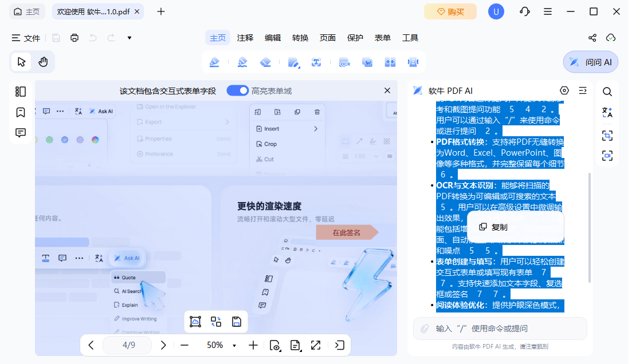Click the floating image crop icon
Image resolution: width=628 pixels, height=364 pixels.
195,322
